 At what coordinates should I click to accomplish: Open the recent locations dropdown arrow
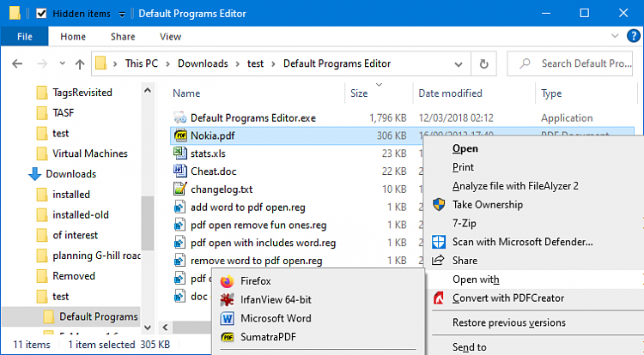click(x=60, y=63)
